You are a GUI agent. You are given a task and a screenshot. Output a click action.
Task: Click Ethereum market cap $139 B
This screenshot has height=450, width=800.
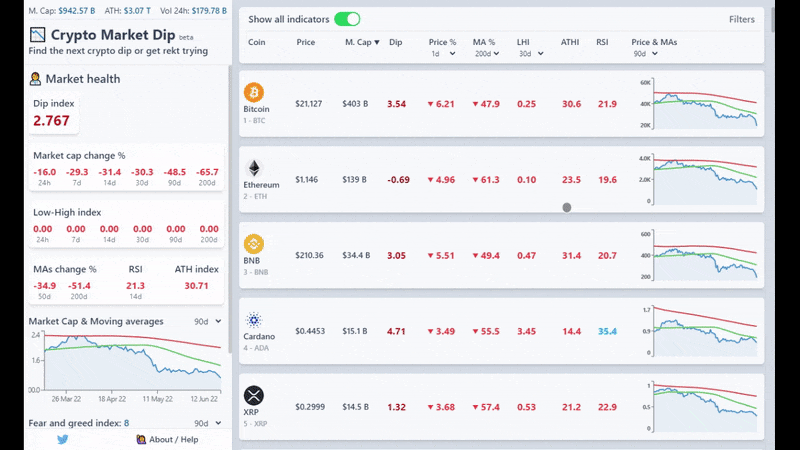coord(355,180)
